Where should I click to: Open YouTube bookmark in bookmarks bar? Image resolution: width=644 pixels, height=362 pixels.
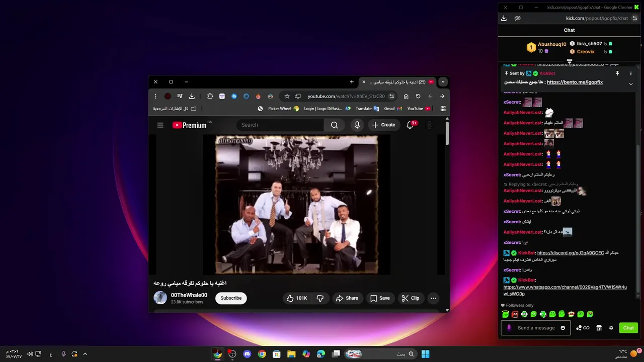point(419,109)
